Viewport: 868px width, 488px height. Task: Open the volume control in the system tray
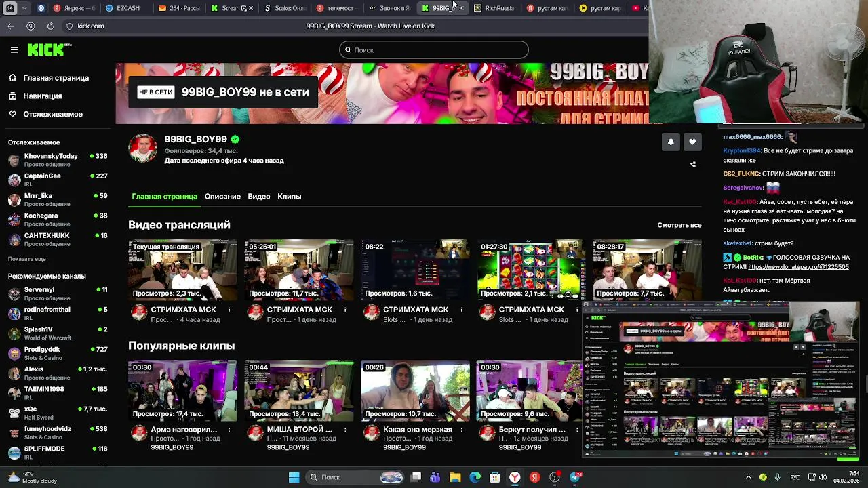tap(823, 477)
